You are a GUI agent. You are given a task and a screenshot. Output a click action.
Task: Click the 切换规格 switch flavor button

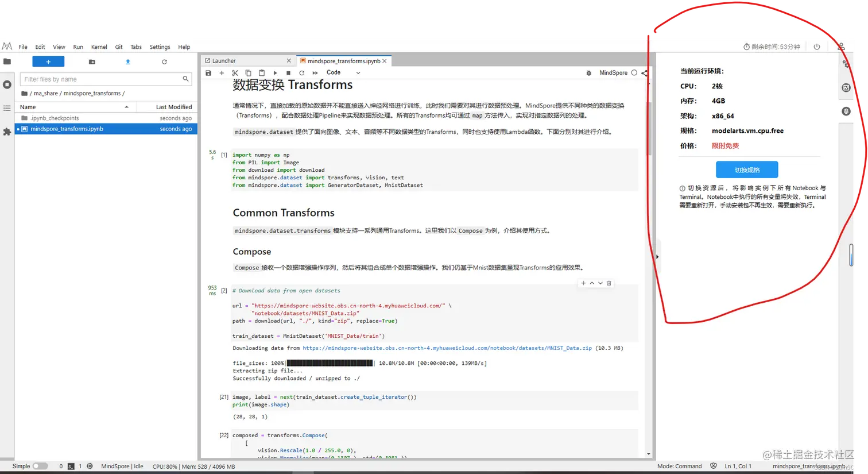pyautogui.click(x=747, y=169)
